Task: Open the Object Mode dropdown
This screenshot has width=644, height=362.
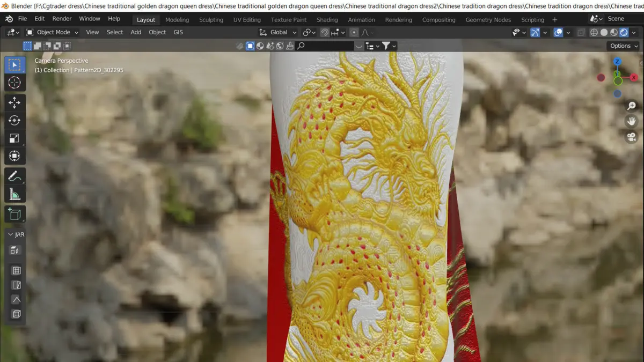Action: click(x=52, y=32)
